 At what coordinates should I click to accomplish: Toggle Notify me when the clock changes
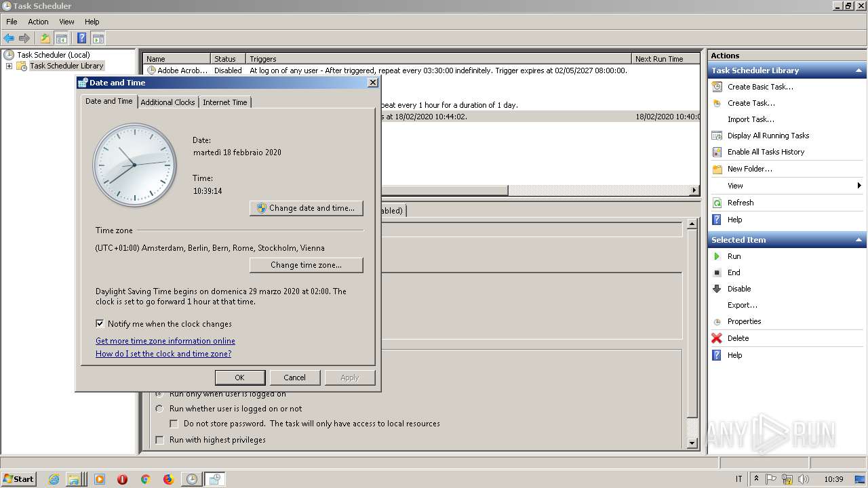[100, 324]
